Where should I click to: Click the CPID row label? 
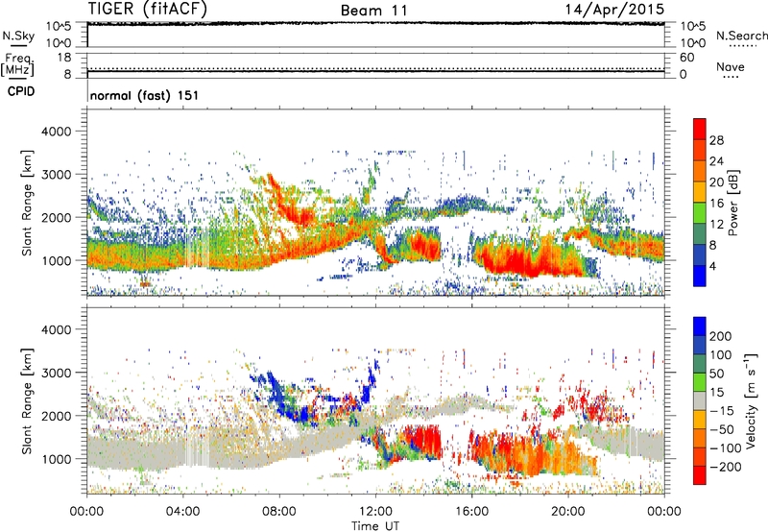[21, 91]
